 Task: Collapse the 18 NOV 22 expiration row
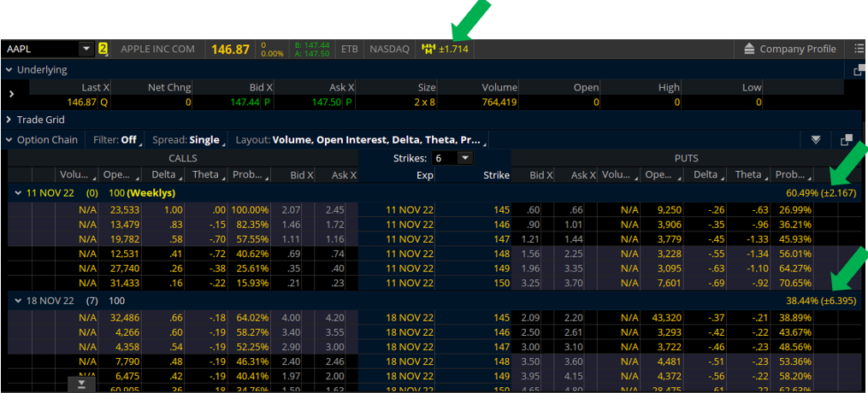point(18,301)
